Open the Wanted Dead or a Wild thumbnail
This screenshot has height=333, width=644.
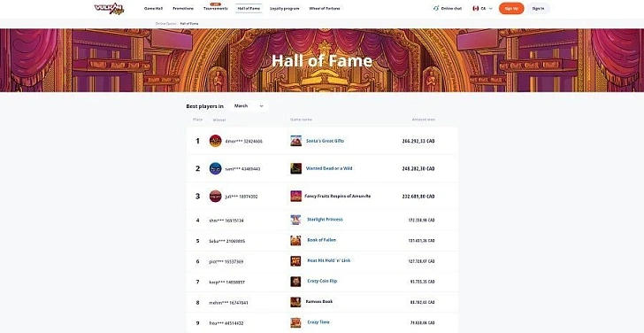(x=295, y=168)
